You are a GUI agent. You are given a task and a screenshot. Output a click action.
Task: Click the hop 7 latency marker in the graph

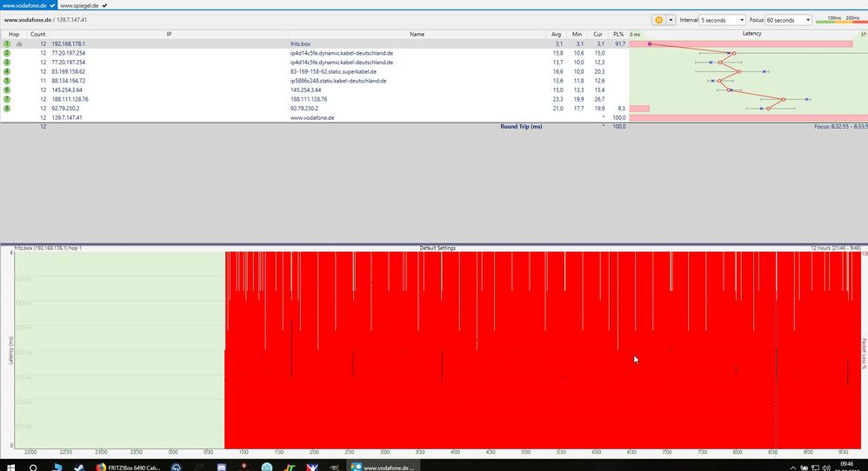[784, 100]
